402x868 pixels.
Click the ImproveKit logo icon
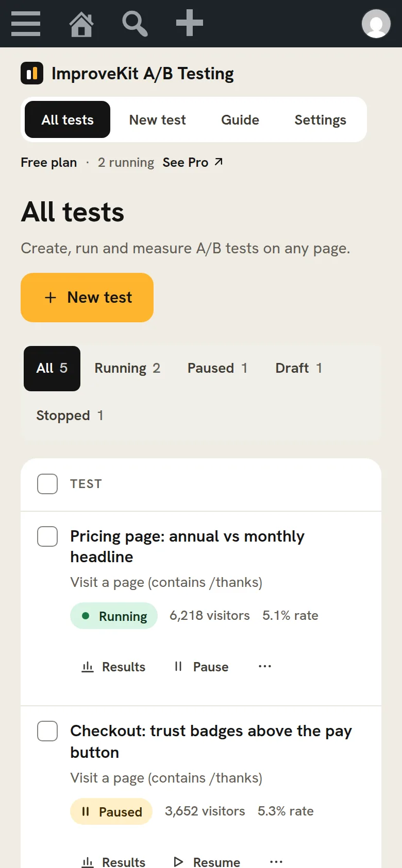32,73
